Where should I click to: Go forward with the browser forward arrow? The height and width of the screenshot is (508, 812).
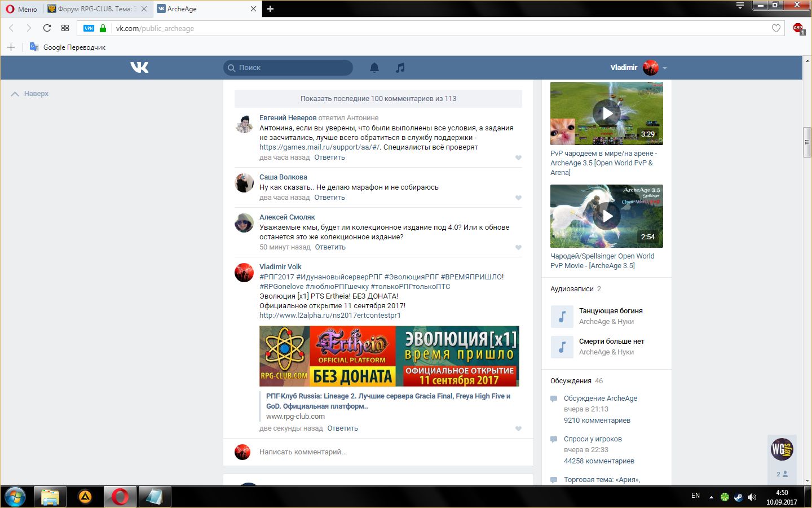click(x=29, y=28)
